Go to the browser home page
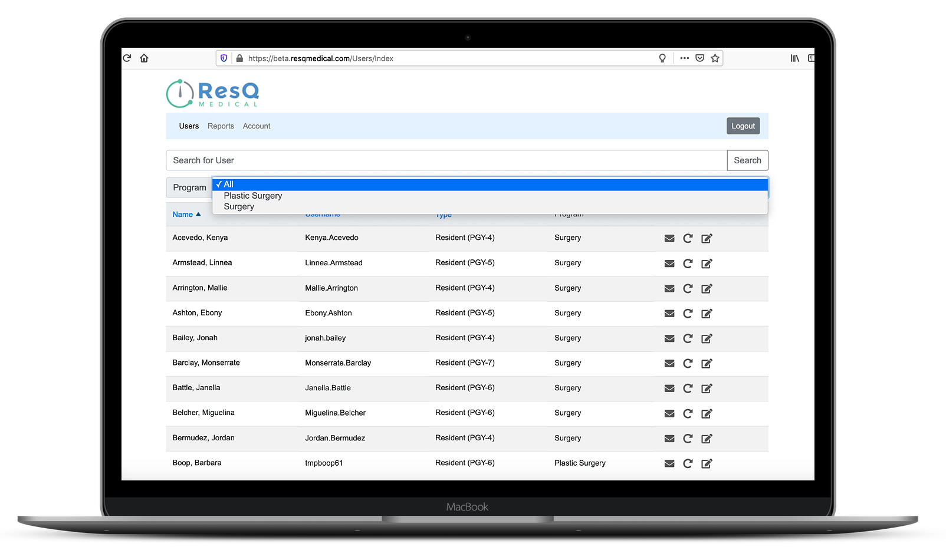The width and height of the screenshot is (946, 560). (x=144, y=58)
